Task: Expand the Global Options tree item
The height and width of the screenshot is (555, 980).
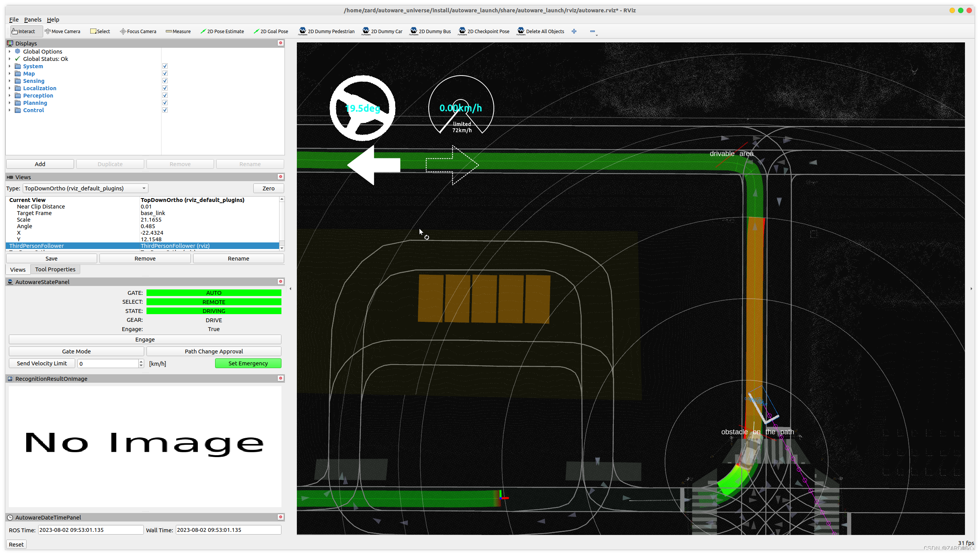Action: pos(10,51)
